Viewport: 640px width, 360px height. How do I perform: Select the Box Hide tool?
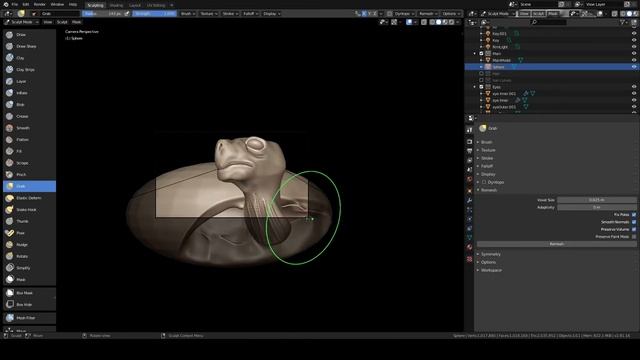coord(29,304)
